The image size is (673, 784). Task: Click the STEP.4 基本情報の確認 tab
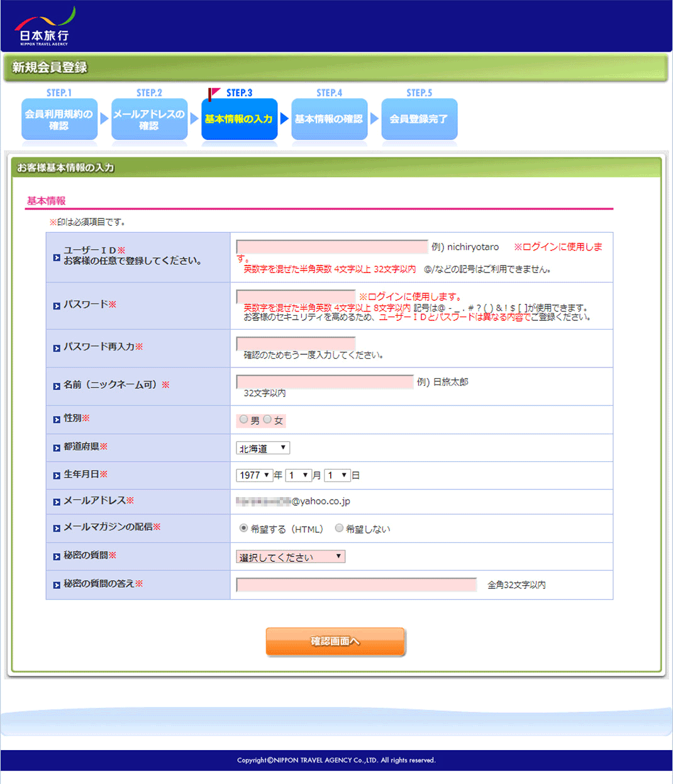[x=329, y=120]
